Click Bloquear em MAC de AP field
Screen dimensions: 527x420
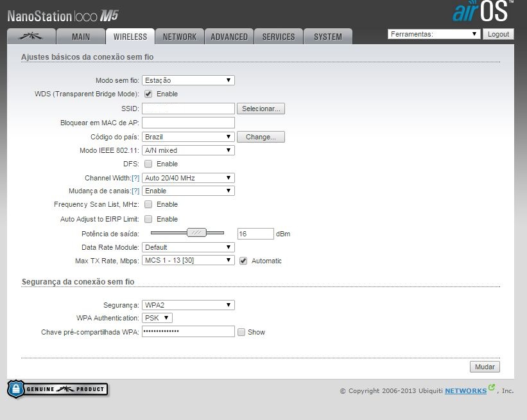click(x=188, y=123)
